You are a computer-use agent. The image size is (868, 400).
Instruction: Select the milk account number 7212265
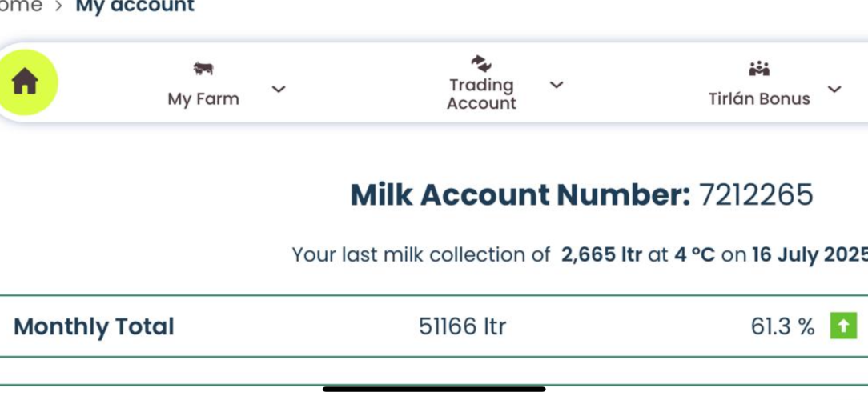pyautogui.click(x=756, y=194)
